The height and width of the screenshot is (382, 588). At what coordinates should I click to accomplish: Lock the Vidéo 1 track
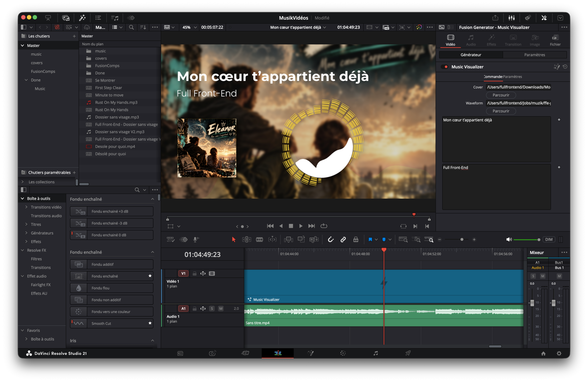195,273
